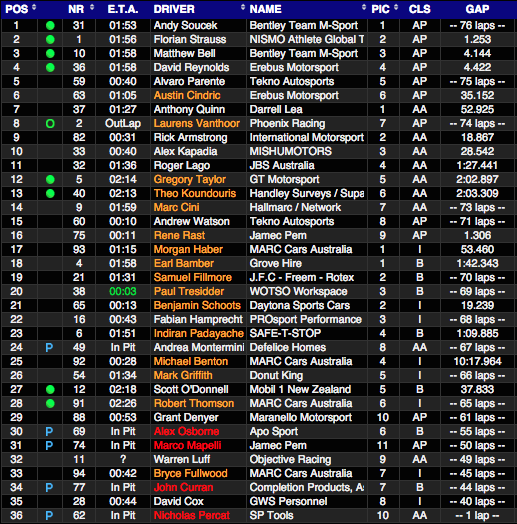Click the green 00:03 E.T.A. for car 38
The width and height of the screenshot is (517, 524).
(x=123, y=291)
